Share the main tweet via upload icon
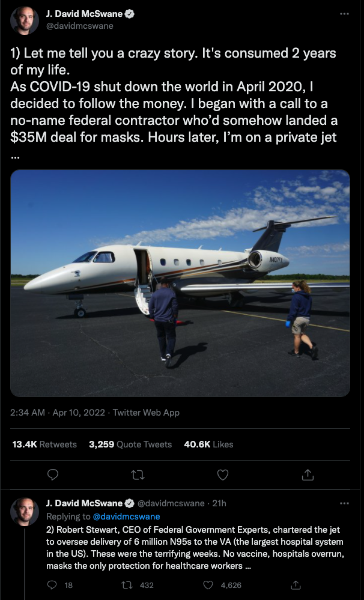This screenshot has width=364, height=600. [308, 475]
